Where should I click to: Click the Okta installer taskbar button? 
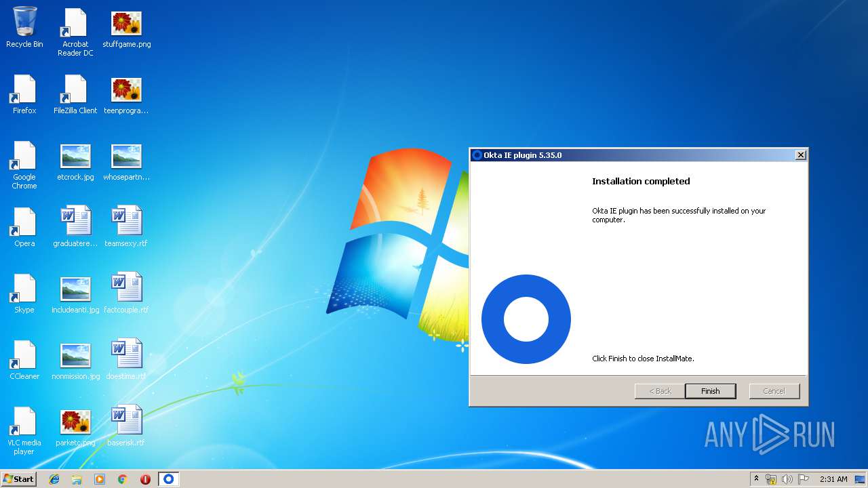[169, 479]
